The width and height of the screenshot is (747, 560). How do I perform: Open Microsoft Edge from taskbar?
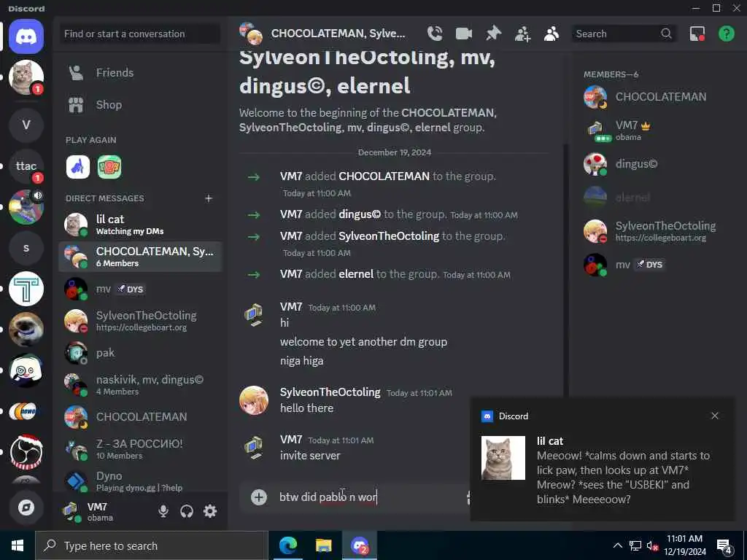287,545
